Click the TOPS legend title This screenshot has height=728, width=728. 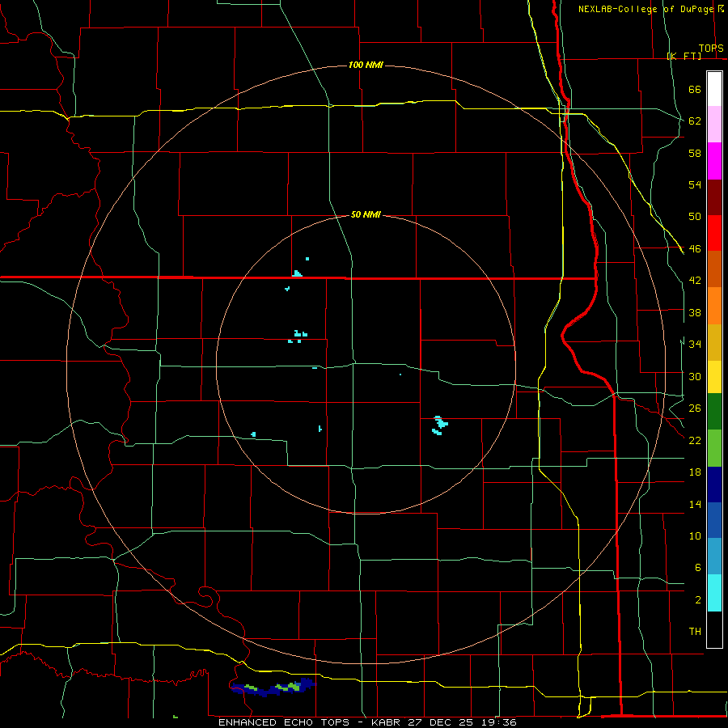pyautogui.click(x=711, y=49)
